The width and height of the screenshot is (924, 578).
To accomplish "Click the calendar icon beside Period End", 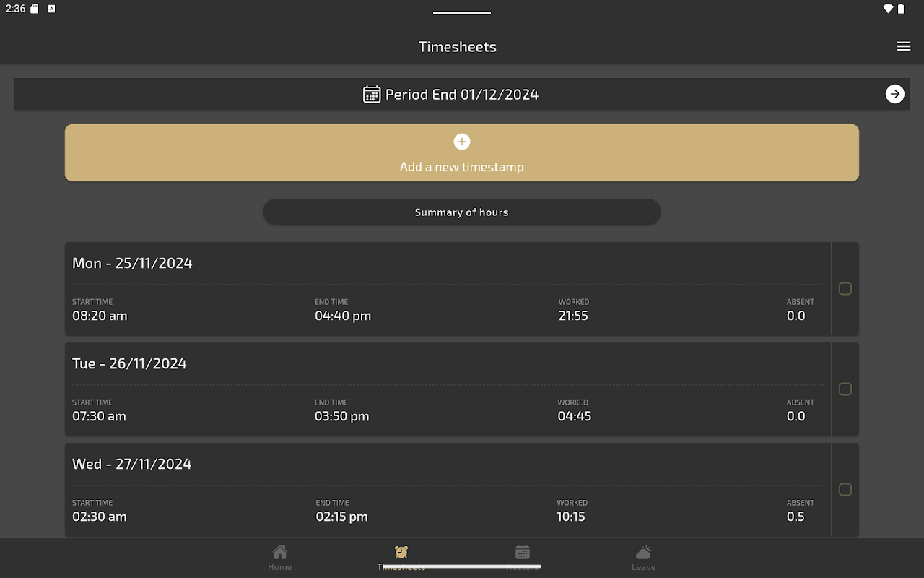I will coord(372,95).
